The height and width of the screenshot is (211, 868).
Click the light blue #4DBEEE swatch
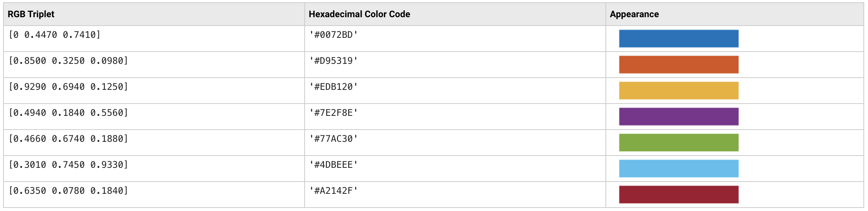click(x=679, y=169)
